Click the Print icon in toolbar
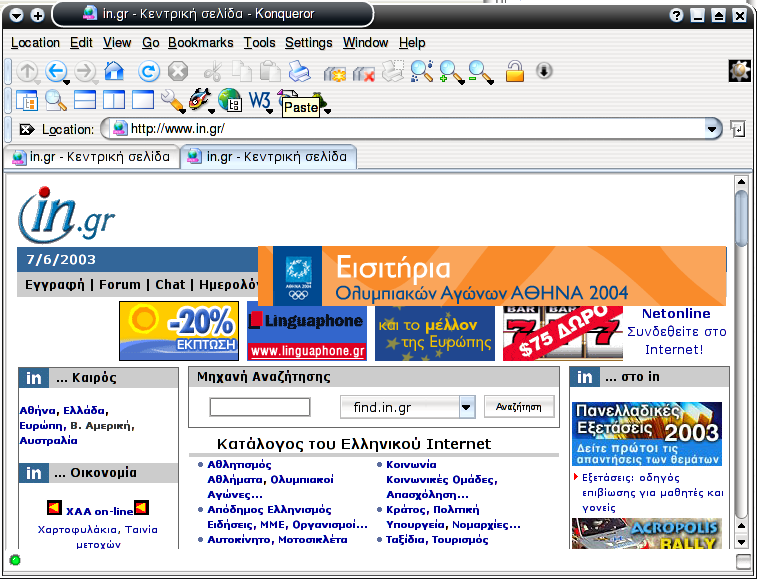Image resolution: width=757 pixels, height=579 pixels. point(299,71)
